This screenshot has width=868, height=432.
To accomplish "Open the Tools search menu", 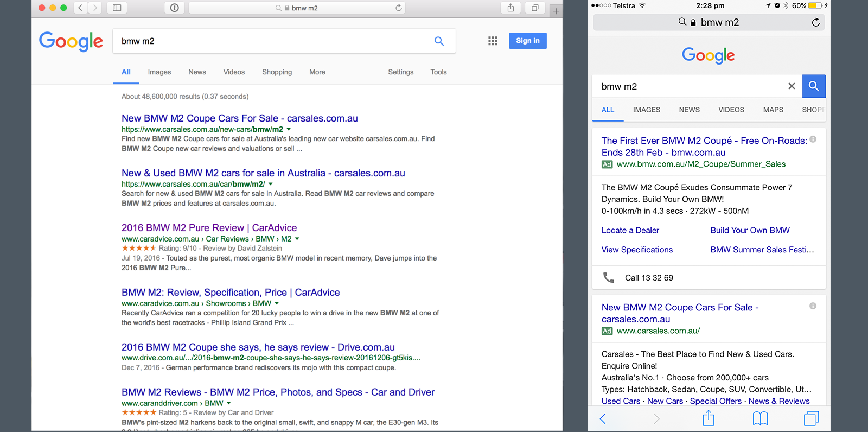I will (x=438, y=72).
